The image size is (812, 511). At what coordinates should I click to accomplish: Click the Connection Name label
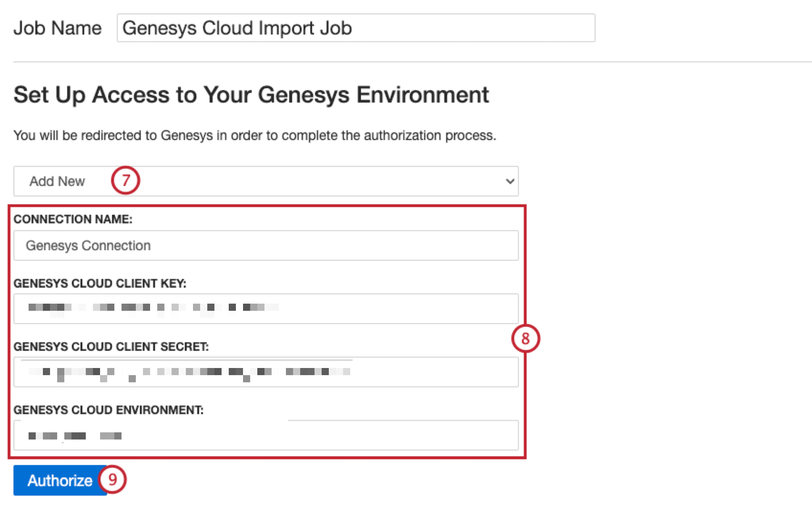(x=73, y=219)
